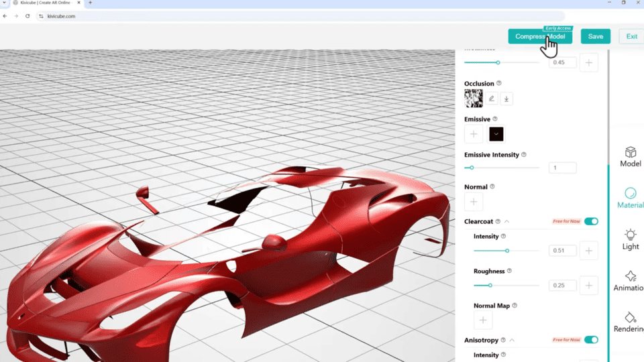Add texture beside the 0.45 value
The image size is (644, 362).
(588, 62)
